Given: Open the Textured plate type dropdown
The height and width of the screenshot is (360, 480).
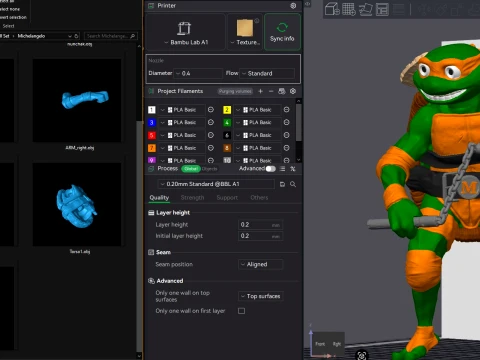Looking at the screenshot, I should click(245, 32).
